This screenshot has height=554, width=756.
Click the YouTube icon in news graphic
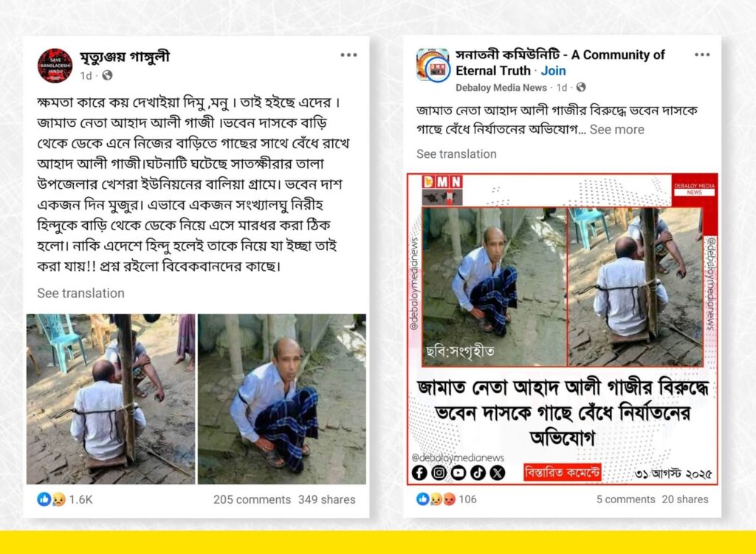(458, 473)
